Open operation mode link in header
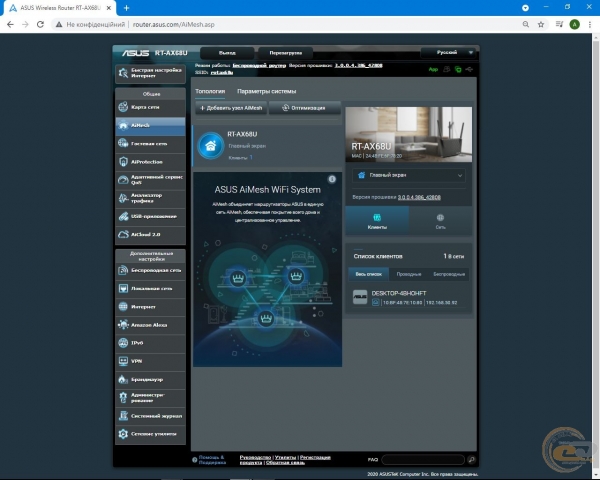Viewport: 600px width, 480px height. (x=259, y=65)
